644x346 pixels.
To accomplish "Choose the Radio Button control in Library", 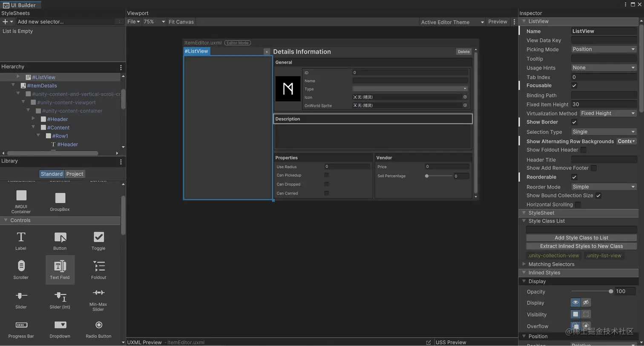I will [x=98, y=329].
